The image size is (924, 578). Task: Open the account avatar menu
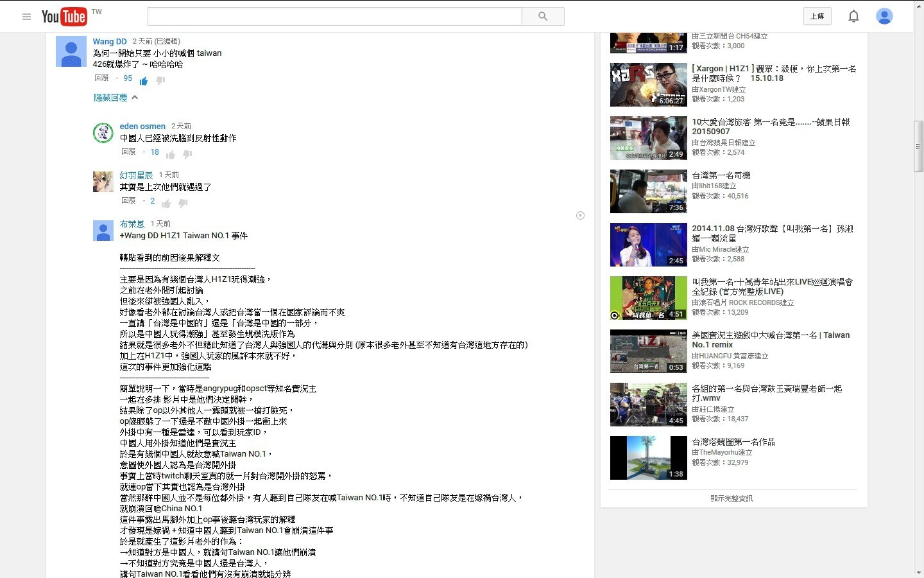[884, 16]
